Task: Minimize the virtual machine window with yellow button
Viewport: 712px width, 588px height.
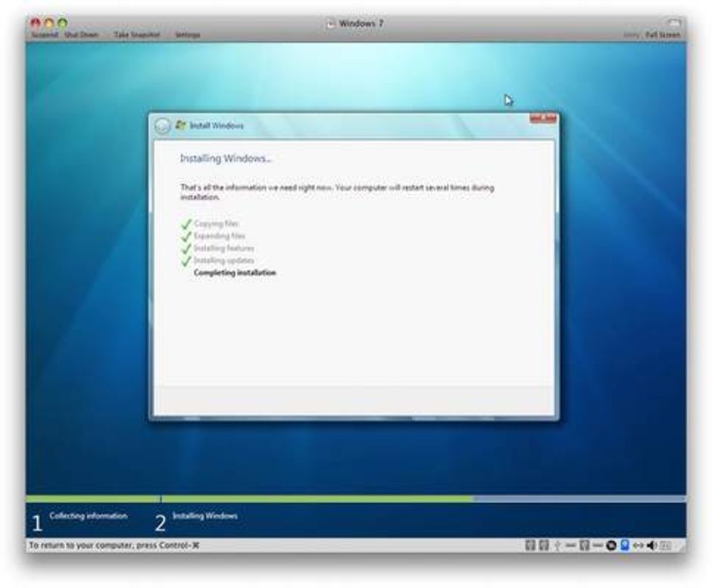Action: pyautogui.click(x=49, y=23)
